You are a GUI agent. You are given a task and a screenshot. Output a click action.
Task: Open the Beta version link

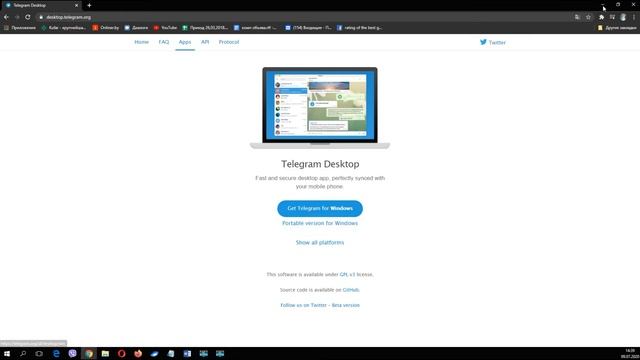[346, 305]
